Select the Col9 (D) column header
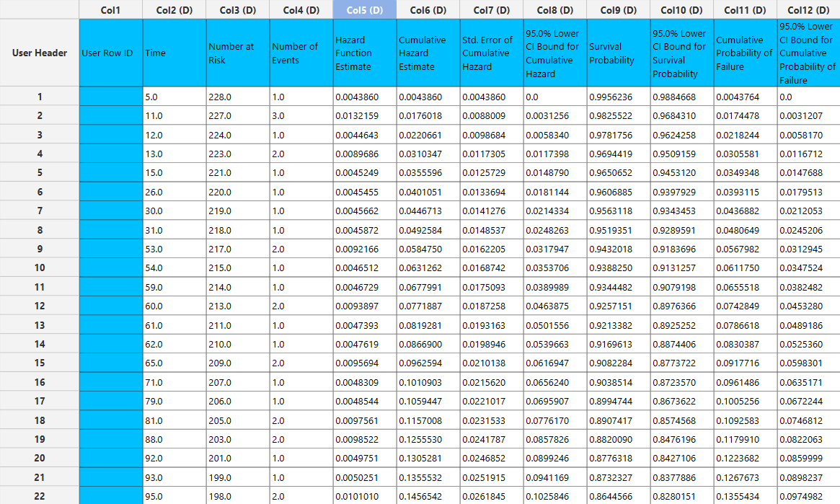This screenshot has width=840, height=504. (x=618, y=9)
